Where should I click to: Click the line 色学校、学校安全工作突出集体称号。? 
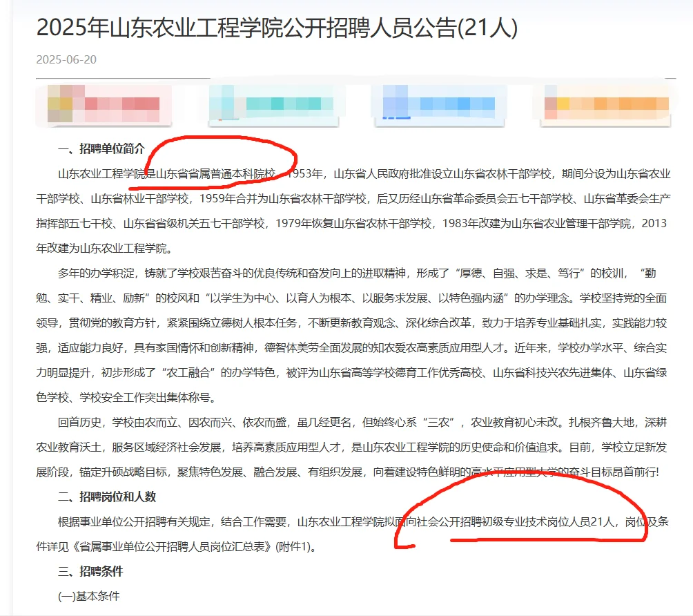click(126, 398)
